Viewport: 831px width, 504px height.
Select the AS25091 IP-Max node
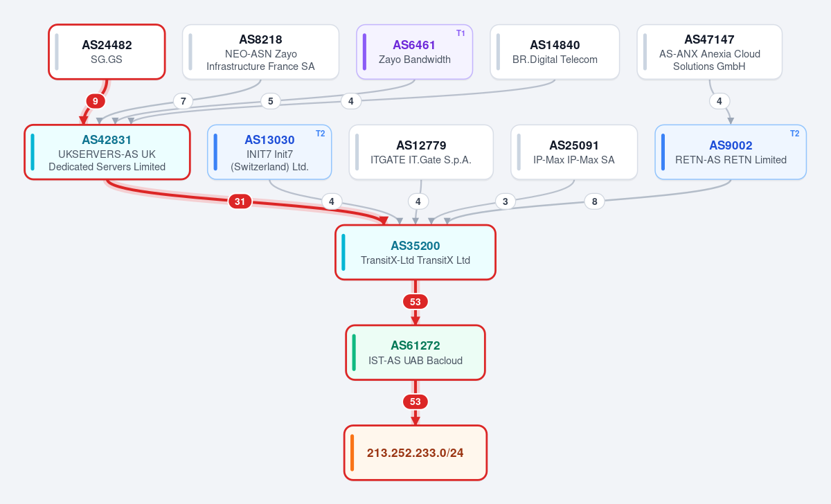click(574, 152)
